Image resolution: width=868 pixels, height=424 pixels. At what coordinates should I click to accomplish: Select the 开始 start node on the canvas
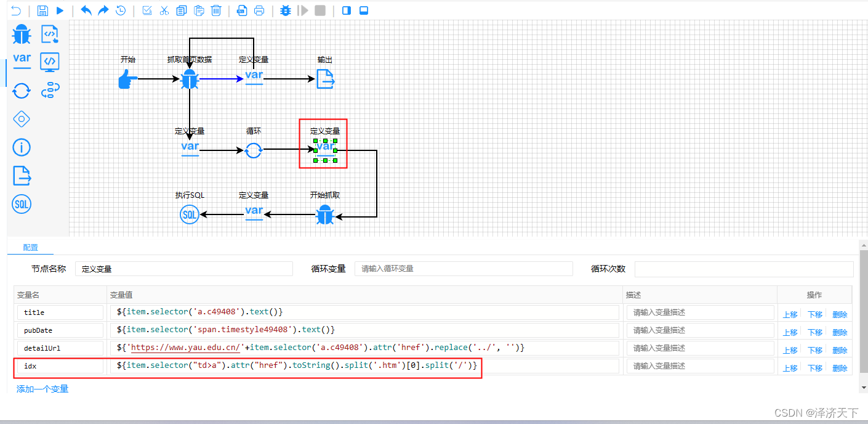(x=128, y=79)
